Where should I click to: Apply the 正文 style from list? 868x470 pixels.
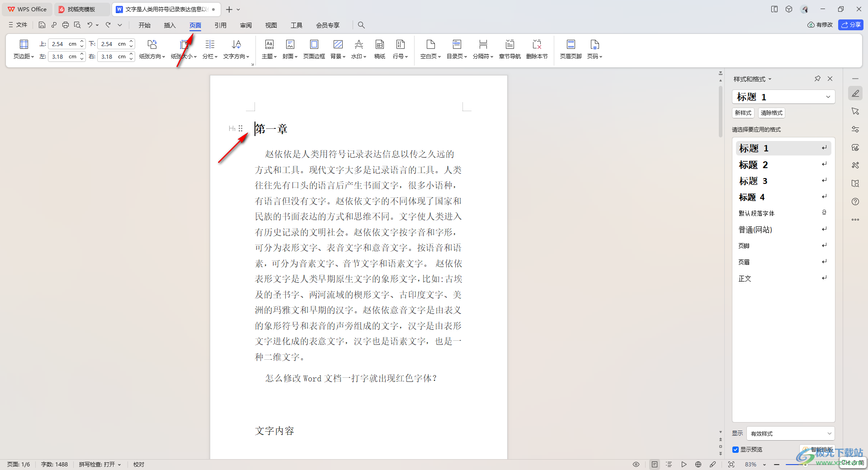[x=783, y=279]
